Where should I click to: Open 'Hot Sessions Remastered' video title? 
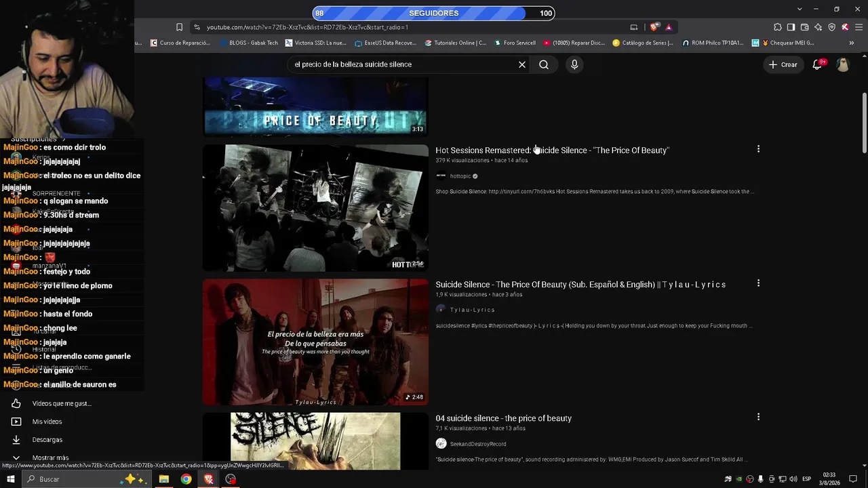point(552,150)
